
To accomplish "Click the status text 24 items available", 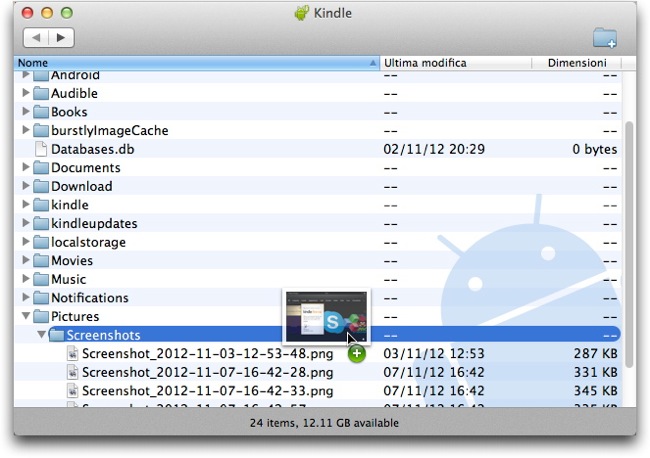I will (324, 423).
